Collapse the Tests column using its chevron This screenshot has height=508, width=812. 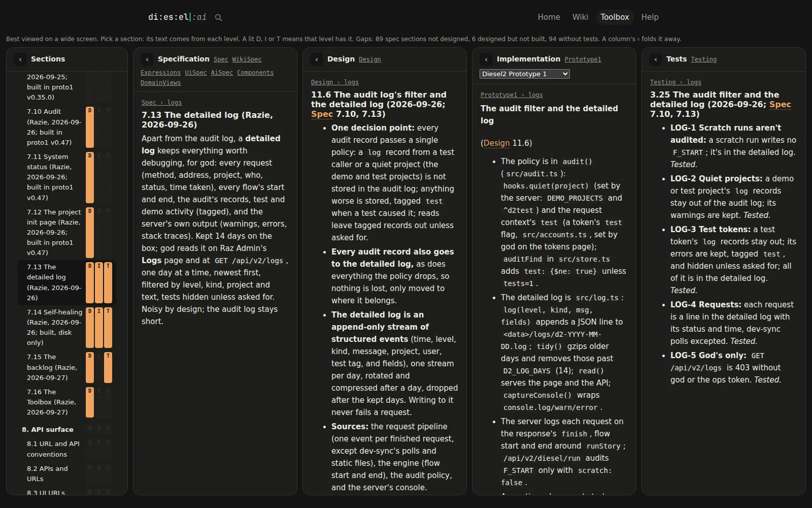pos(656,59)
